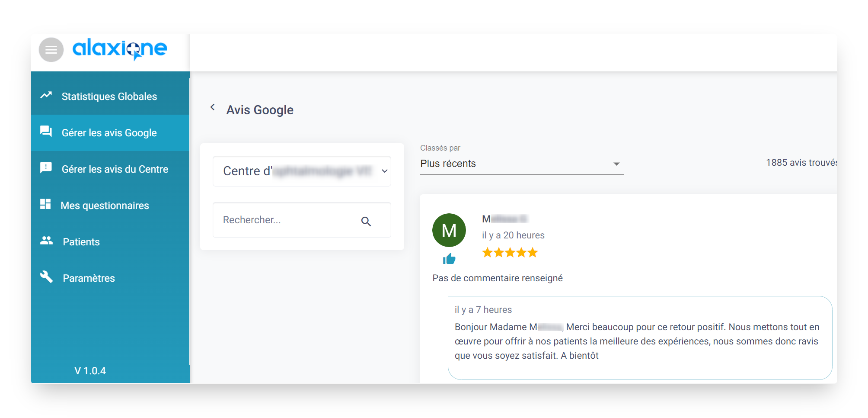Open Paramètres in the sidebar
The height and width of the screenshot is (418, 868).
110,278
